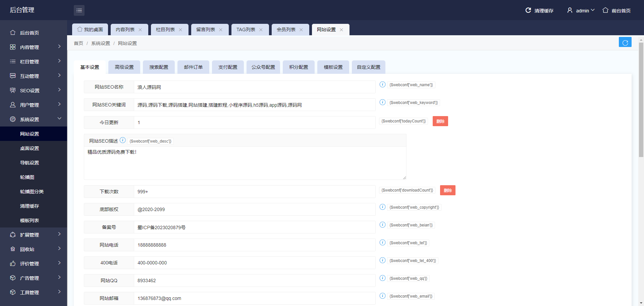Screen dimensions: 644x306
Task: Click the 互动管理 chat icon
Action: (x=13, y=76)
